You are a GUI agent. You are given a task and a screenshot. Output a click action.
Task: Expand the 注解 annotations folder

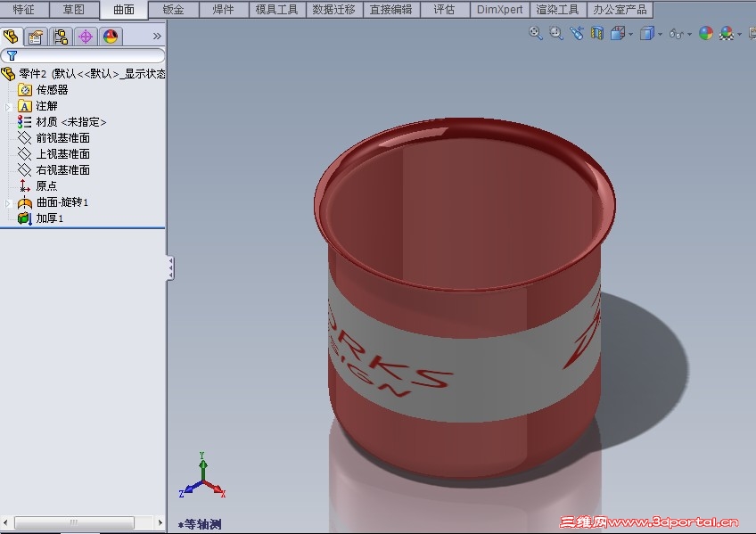point(8,107)
